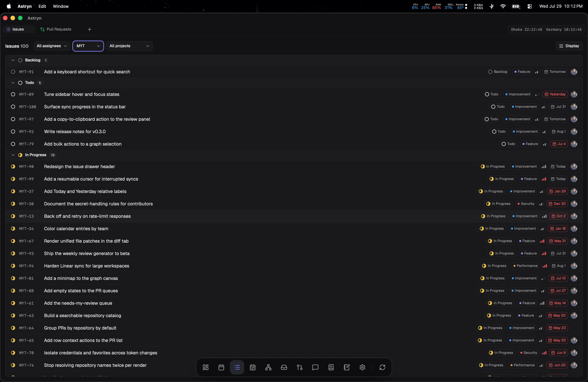Viewport: 588px width, 382px height.
Task: Open the book docs icon in the dock
Action: click(331, 367)
